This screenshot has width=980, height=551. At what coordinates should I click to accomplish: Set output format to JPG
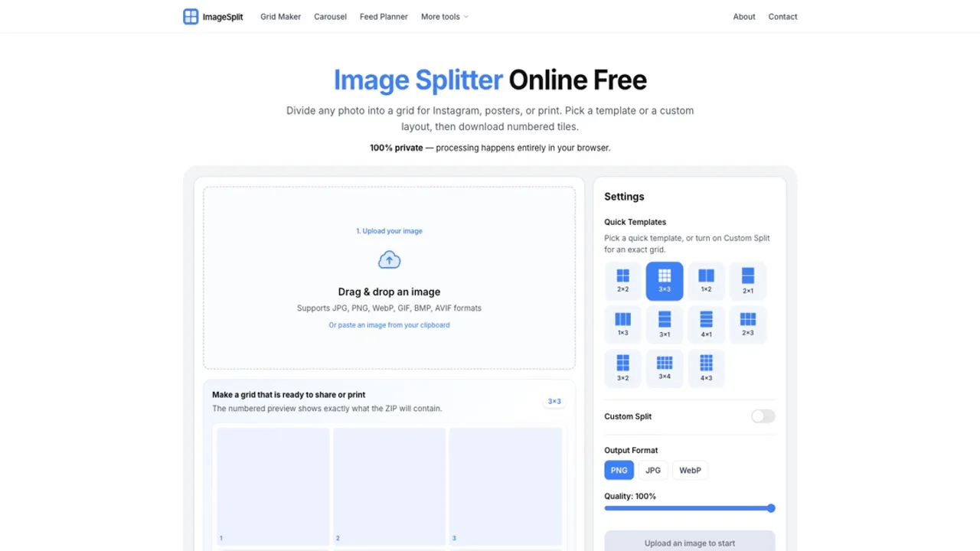[653, 471]
